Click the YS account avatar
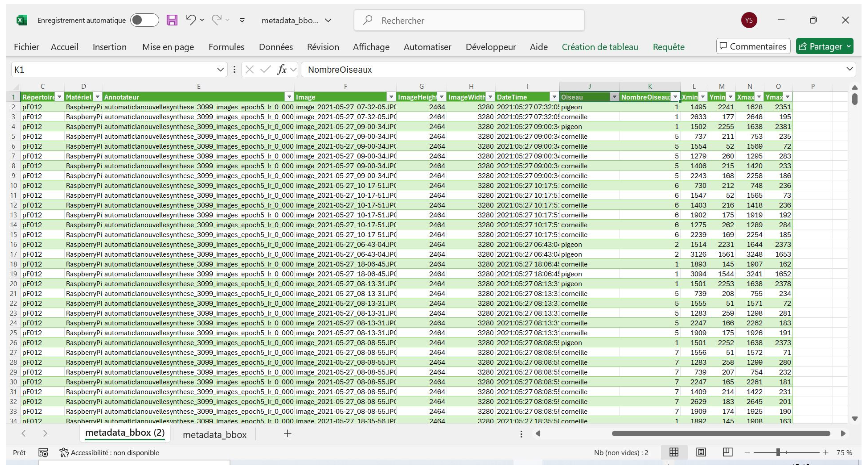The width and height of the screenshot is (868, 470). (749, 20)
